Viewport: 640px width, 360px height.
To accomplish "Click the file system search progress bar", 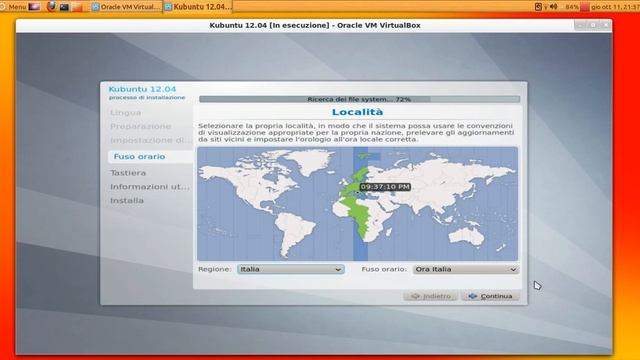I will pyautogui.click(x=359, y=99).
